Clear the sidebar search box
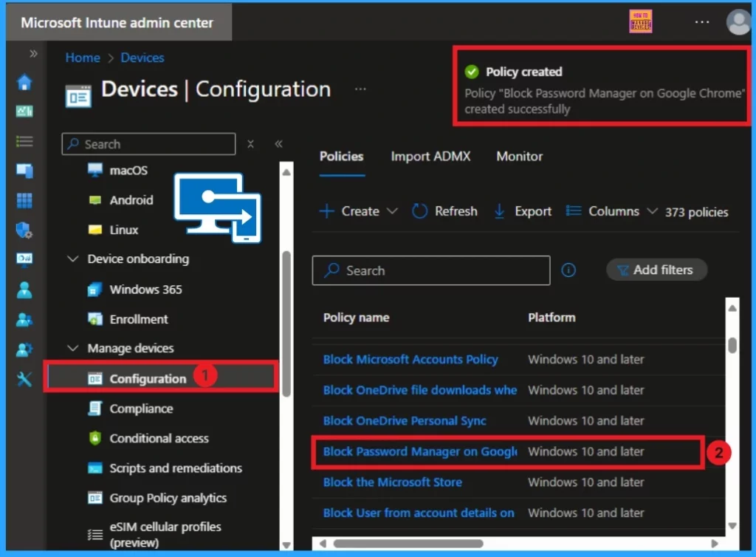This screenshot has height=557, width=756. point(251,144)
